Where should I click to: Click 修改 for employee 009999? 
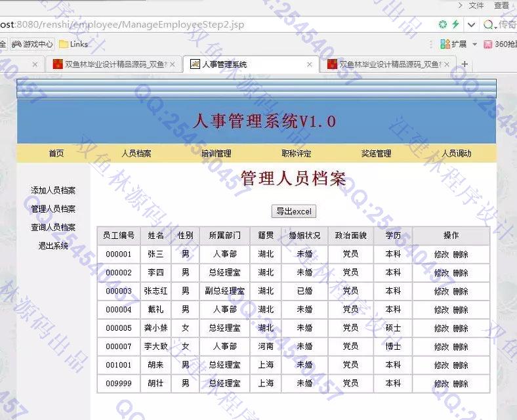tap(442, 383)
